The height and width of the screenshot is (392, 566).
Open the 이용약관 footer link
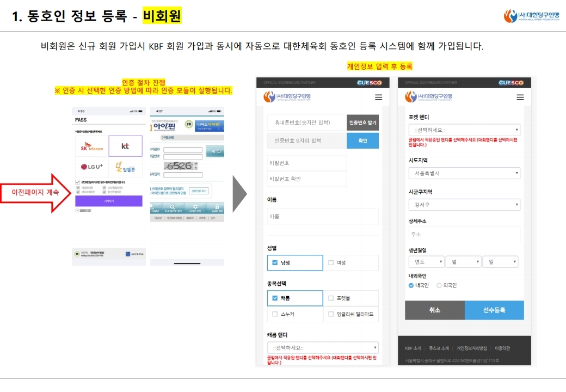click(x=502, y=348)
